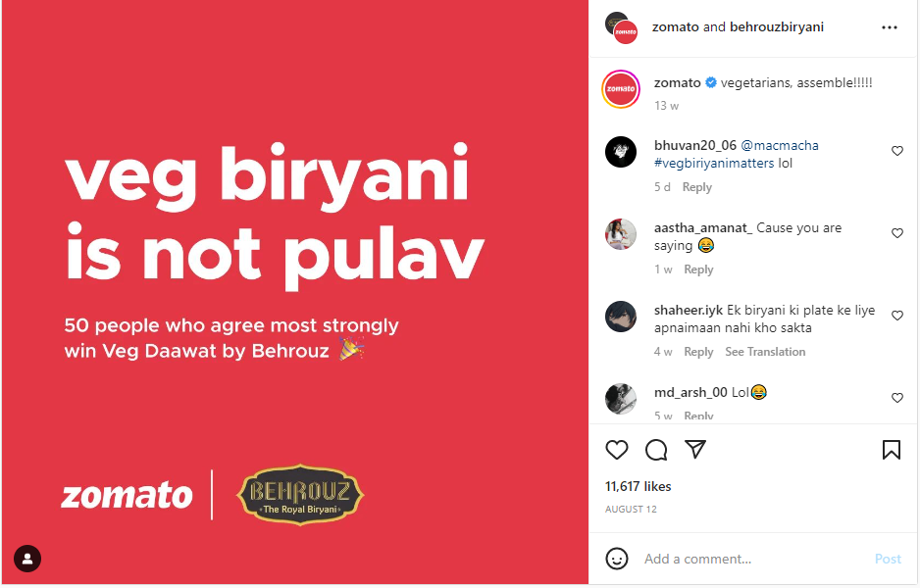Open the #vegbiriyanimatters hashtag

click(x=714, y=163)
